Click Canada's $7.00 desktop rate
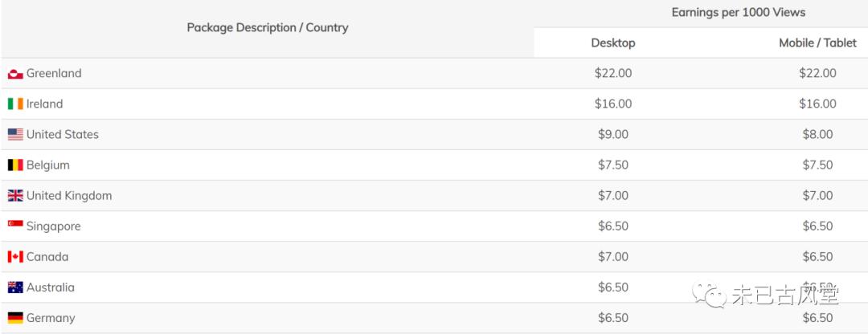 coord(613,256)
